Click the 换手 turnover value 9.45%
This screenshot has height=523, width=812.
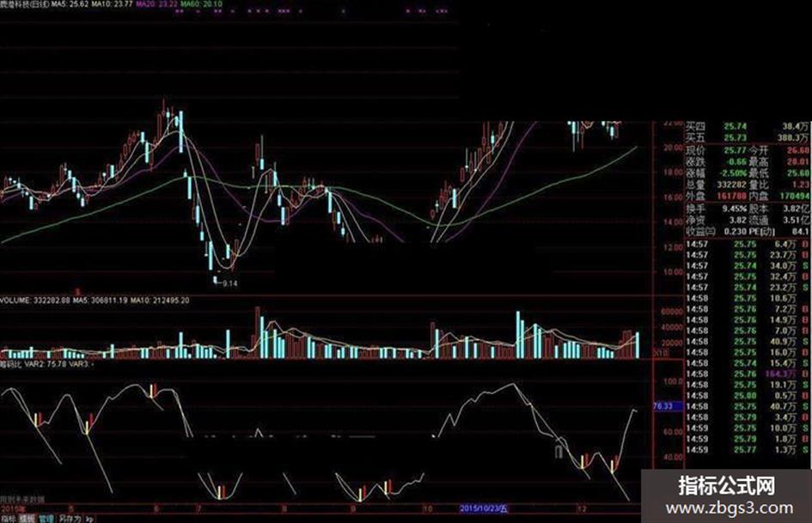tap(735, 209)
